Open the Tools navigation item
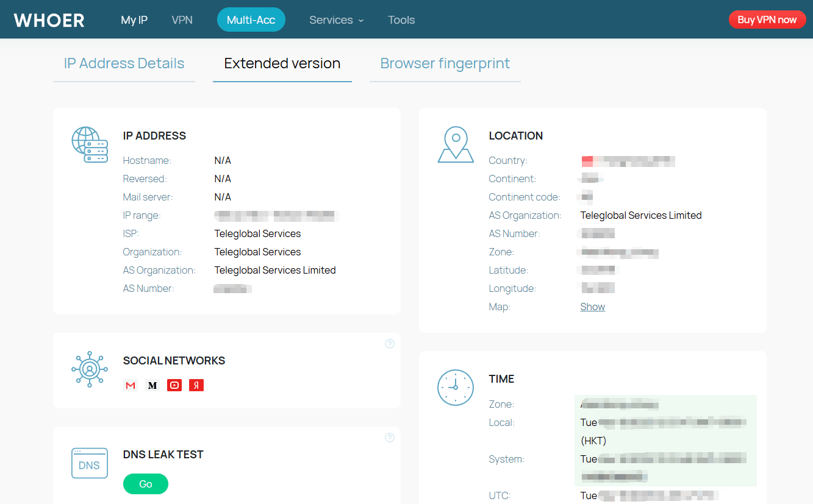This screenshot has width=813, height=504. coord(401,20)
